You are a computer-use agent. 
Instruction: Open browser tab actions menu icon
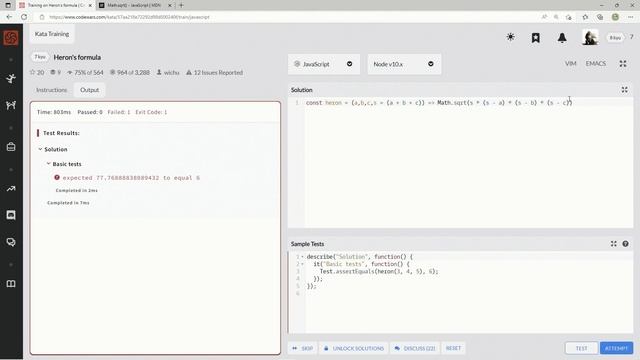(8, 5)
